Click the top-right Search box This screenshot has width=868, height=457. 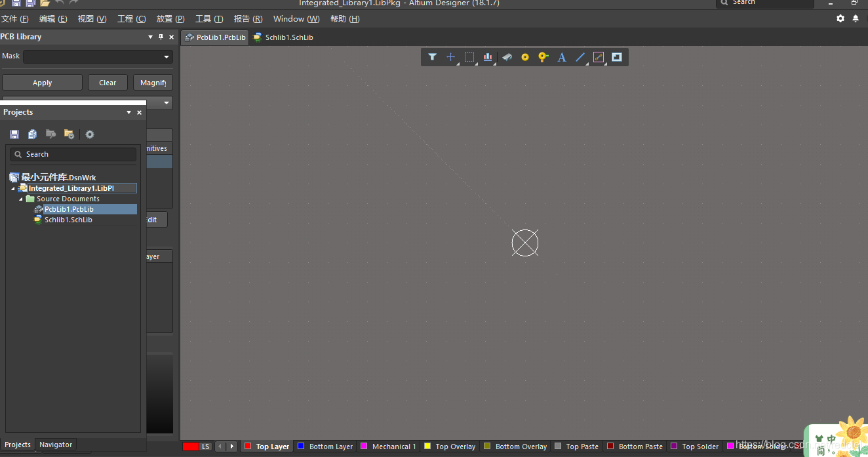pyautogui.click(x=765, y=3)
